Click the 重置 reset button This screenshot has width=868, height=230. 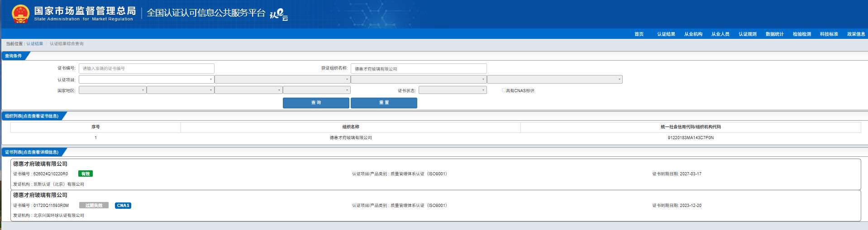pos(384,103)
